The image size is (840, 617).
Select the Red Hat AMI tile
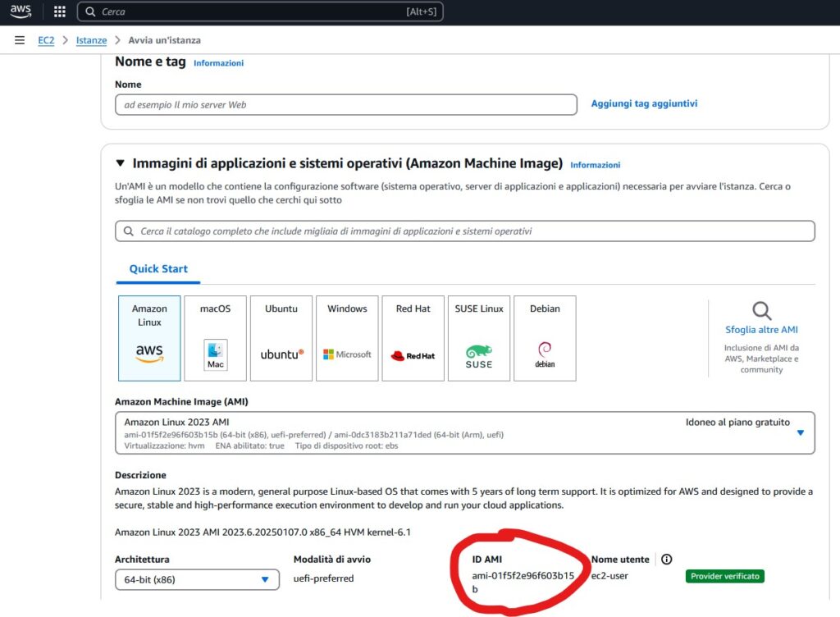pyautogui.click(x=413, y=338)
